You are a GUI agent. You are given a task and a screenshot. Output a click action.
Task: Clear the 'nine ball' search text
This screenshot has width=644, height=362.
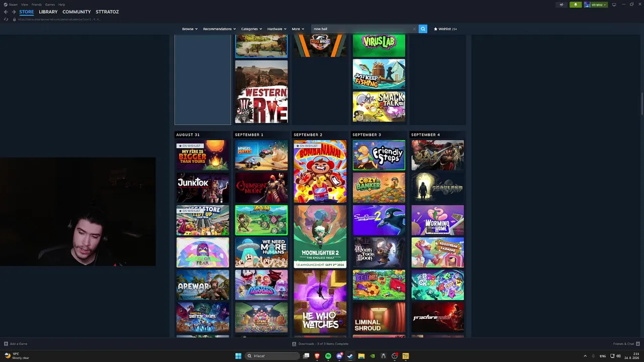click(x=414, y=29)
